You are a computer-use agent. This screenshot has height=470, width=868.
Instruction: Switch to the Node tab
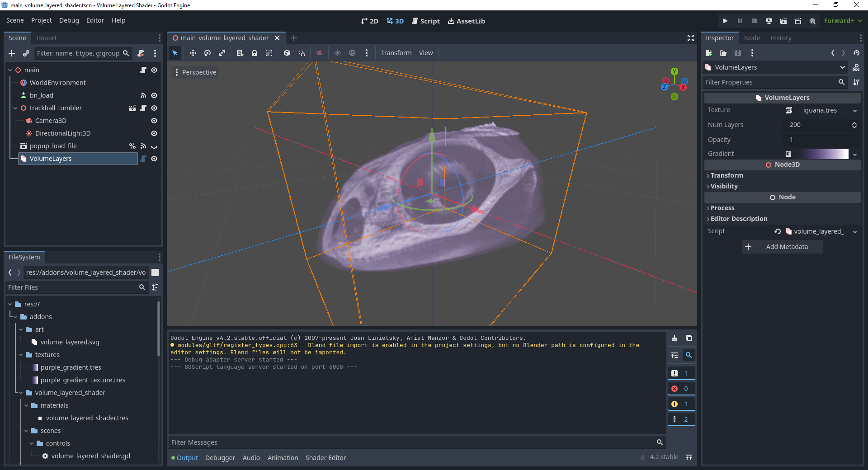(752, 38)
